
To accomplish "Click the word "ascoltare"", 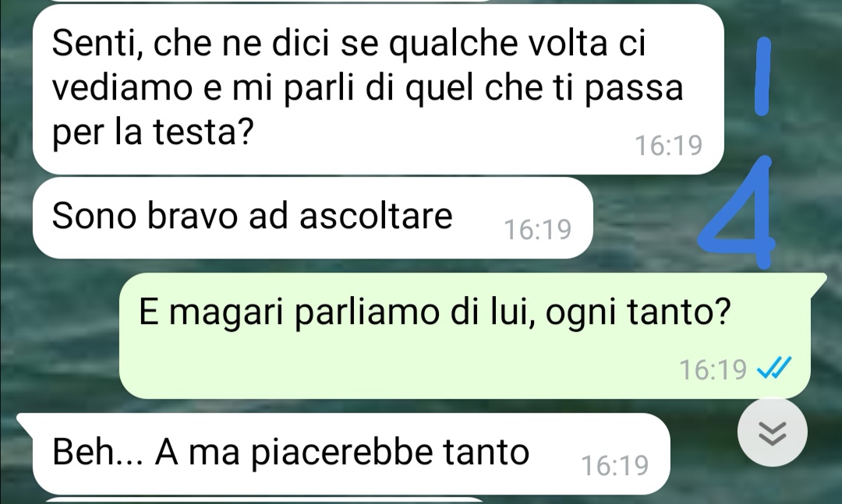I will pyautogui.click(x=376, y=216).
